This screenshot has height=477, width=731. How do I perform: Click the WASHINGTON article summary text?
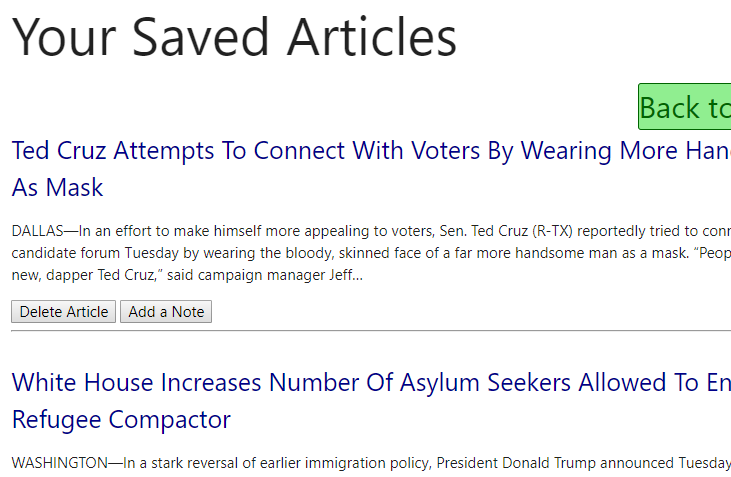pyautogui.click(x=371, y=463)
